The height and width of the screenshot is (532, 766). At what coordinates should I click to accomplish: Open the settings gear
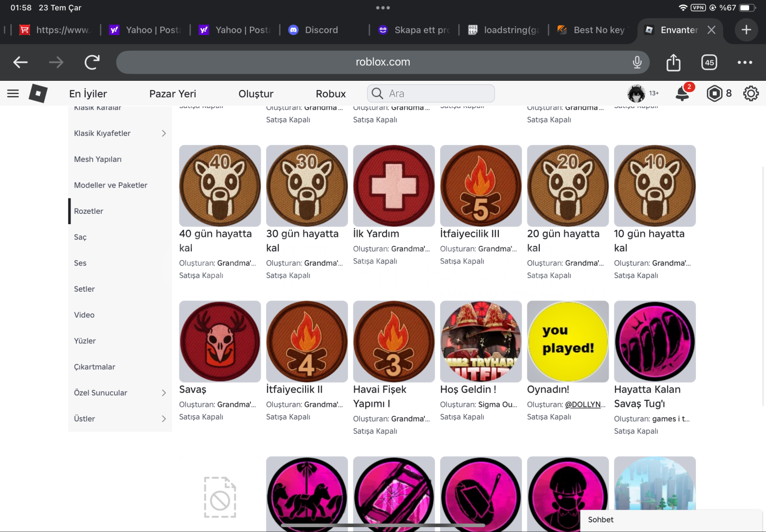click(x=751, y=94)
